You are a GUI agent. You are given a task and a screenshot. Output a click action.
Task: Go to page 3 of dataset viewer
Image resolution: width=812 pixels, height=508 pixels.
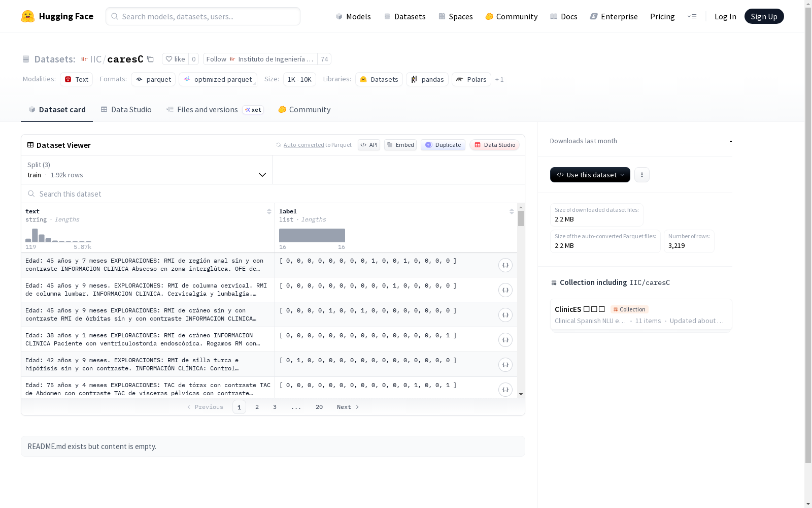[x=275, y=407]
